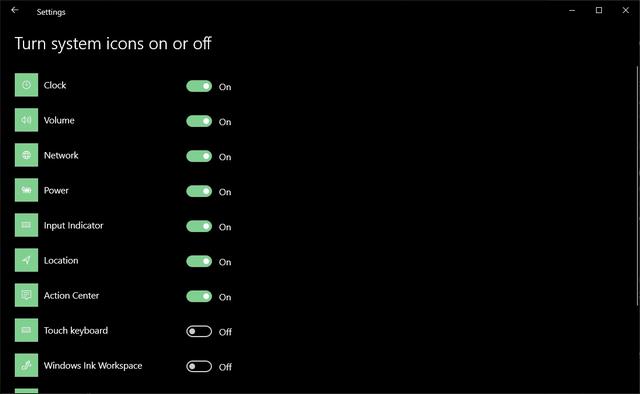Click the Touch keyboard icon tile
Viewport: 640px width, 394px height.
pyautogui.click(x=27, y=330)
